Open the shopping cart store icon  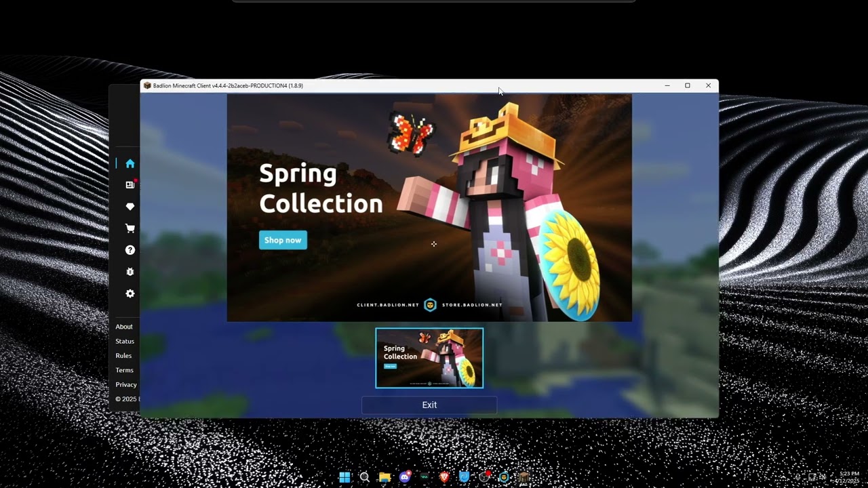(130, 228)
